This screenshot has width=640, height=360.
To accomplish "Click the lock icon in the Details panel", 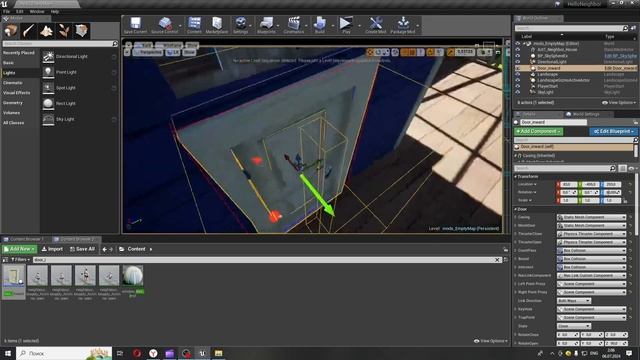I will pyautogui.click(x=636, y=122).
